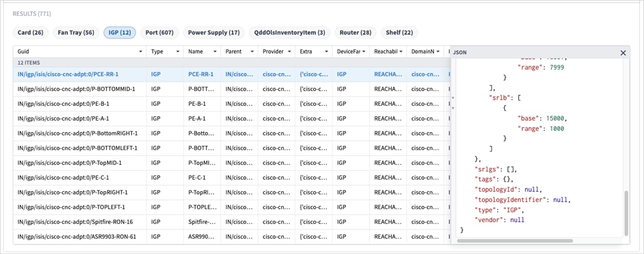Open the Extra column dropdown arrow

326,52
